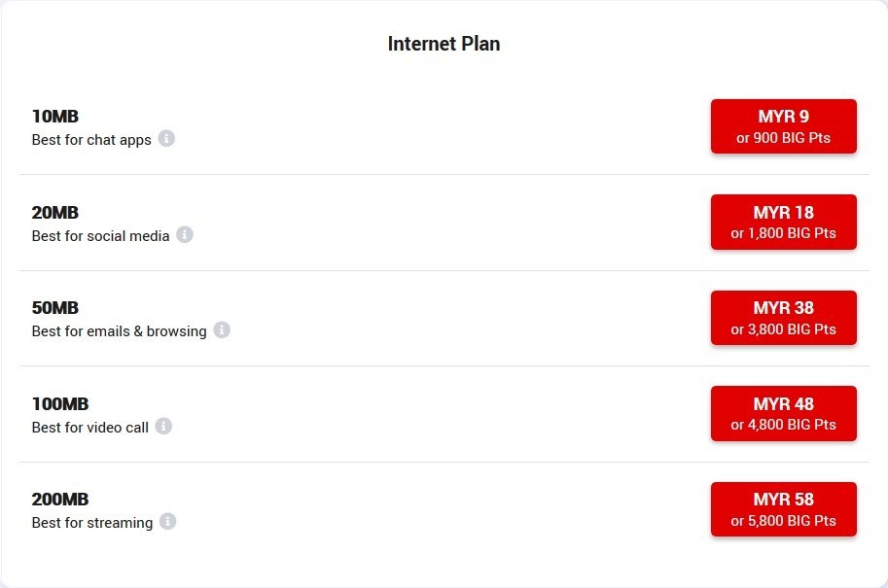
Task: Open info icon beside emails & browsing
Action: 222,330
